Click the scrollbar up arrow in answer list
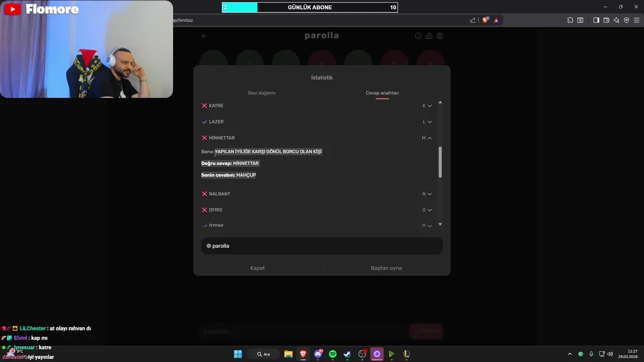Viewport: 644px width, 362px height. click(x=440, y=103)
